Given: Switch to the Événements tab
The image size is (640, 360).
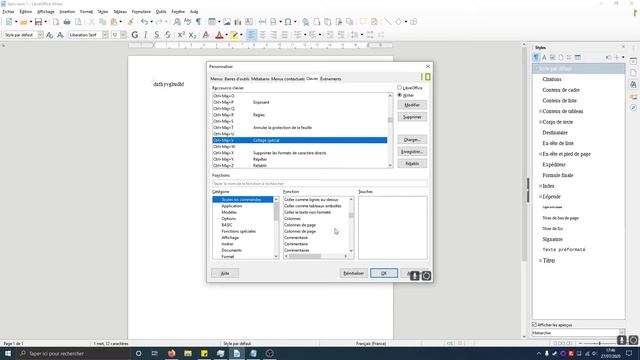Looking at the screenshot, I should (x=331, y=79).
